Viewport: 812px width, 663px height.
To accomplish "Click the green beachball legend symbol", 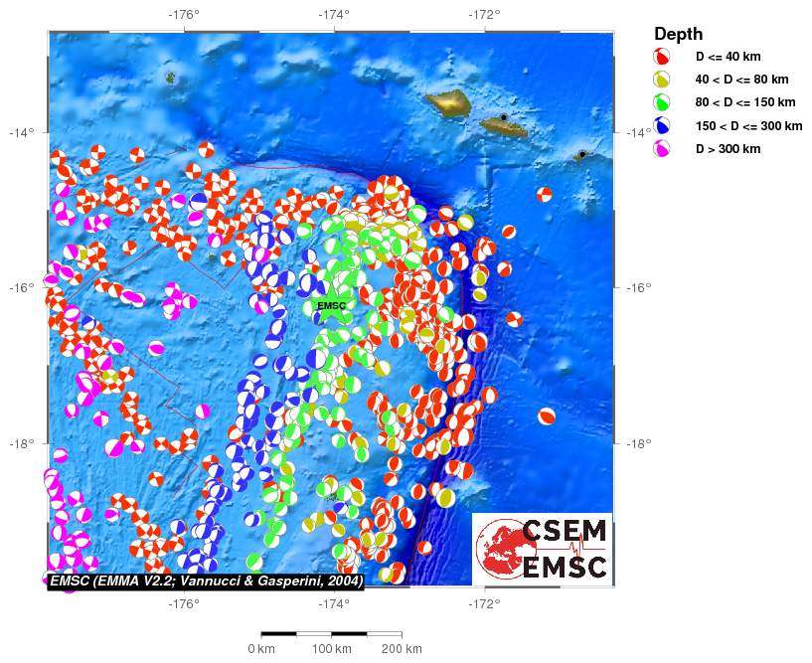I will point(661,102).
